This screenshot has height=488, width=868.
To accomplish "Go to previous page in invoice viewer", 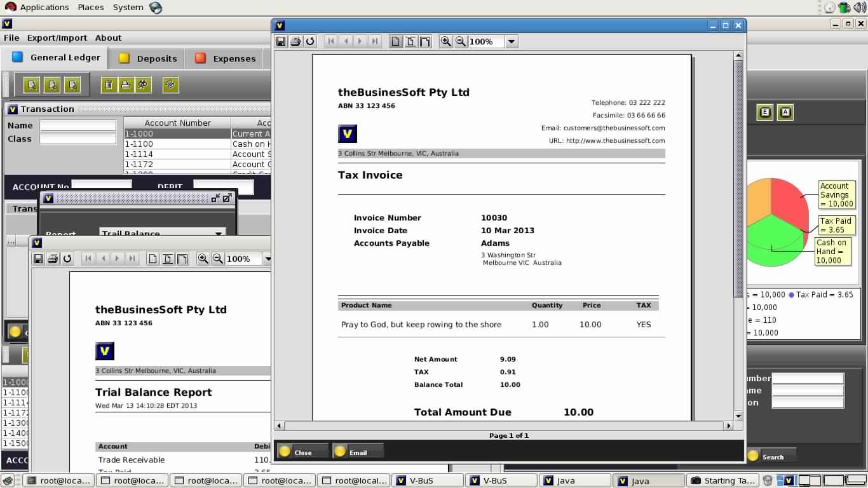I will [x=345, y=41].
